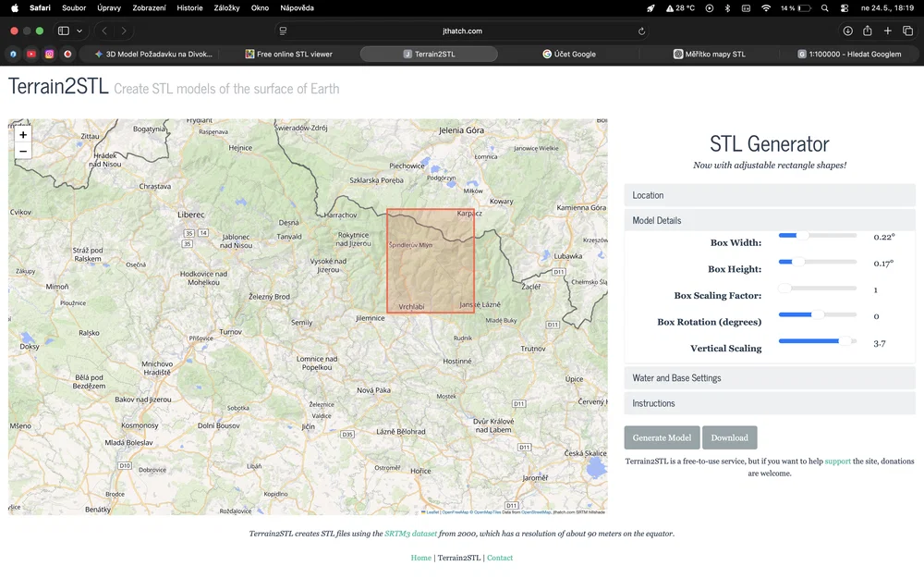Image resolution: width=924 pixels, height=578 pixels.
Task: Adjust the Vertical Scaling slider
Action: pyautogui.click(x=818, y=341)
